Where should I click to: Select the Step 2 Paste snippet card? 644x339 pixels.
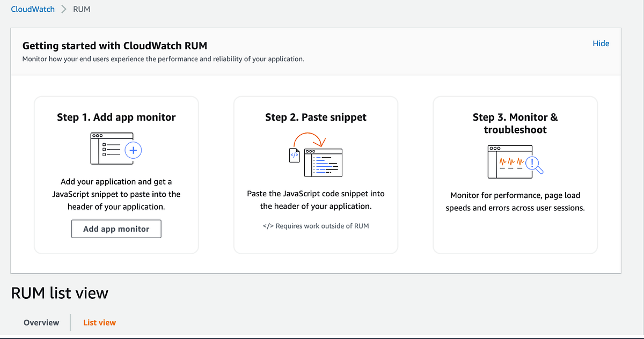[316, 174]
